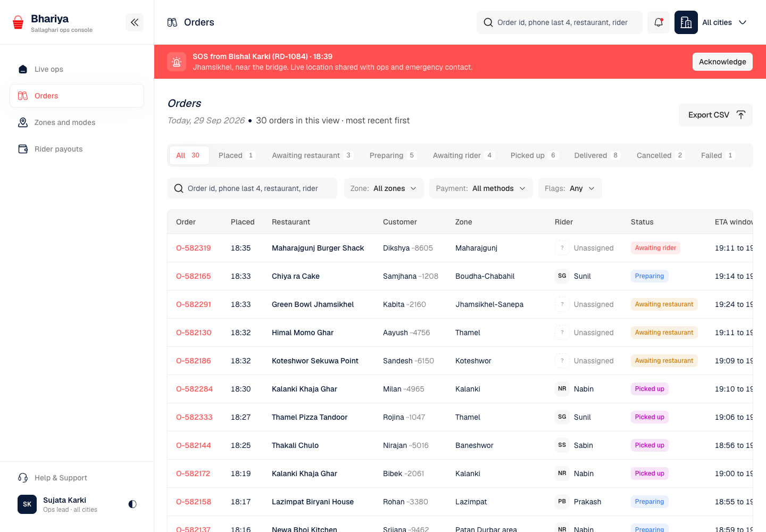The width and height of the screenshot is (766, 532).
Task: Show Failed orders tab
Action: [x=718, y=155]
